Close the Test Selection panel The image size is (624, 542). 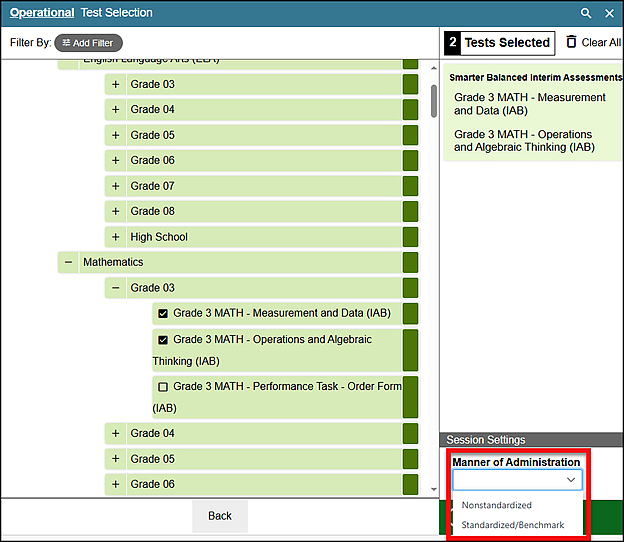tap(609, 14)
